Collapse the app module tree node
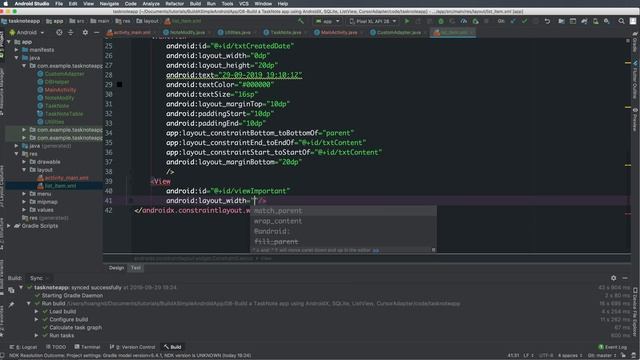This screenshot has height=360, width=640. tap(9, 42)
